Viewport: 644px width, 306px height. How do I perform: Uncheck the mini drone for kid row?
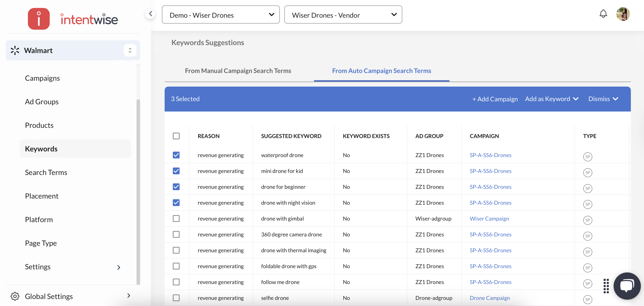[176, 171]
